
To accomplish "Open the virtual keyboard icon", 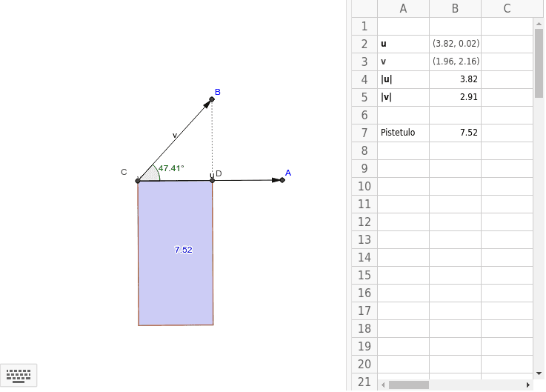I will 19,375.
